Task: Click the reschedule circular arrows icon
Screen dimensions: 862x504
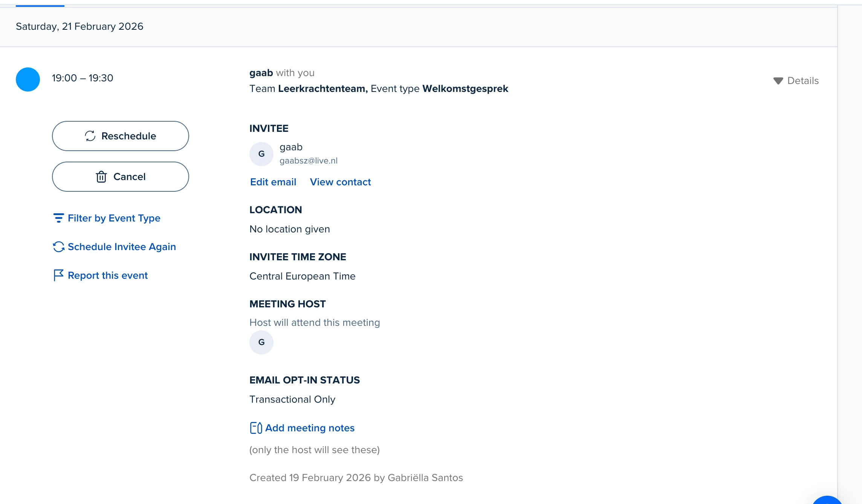Action: tap(90, 136)
